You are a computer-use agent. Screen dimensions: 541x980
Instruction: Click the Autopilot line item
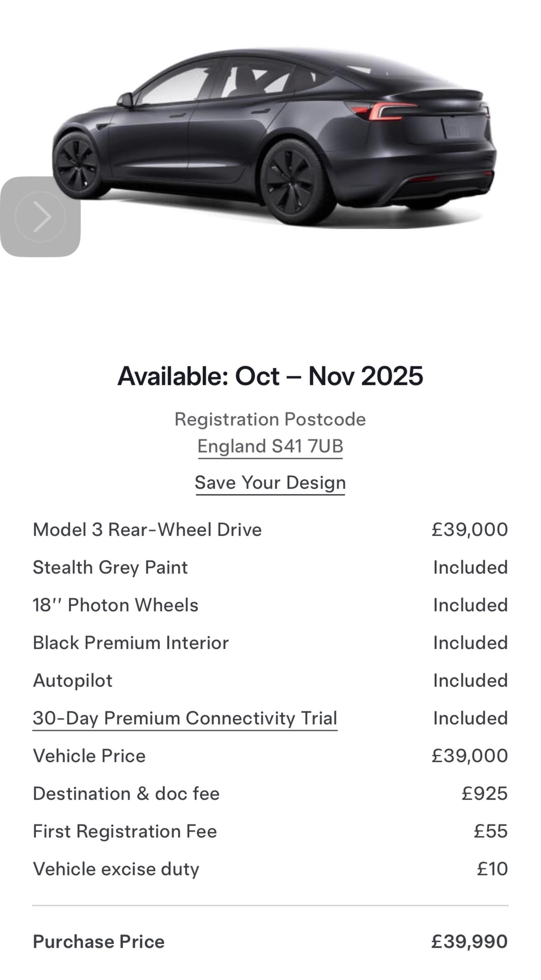pos(73,680)
